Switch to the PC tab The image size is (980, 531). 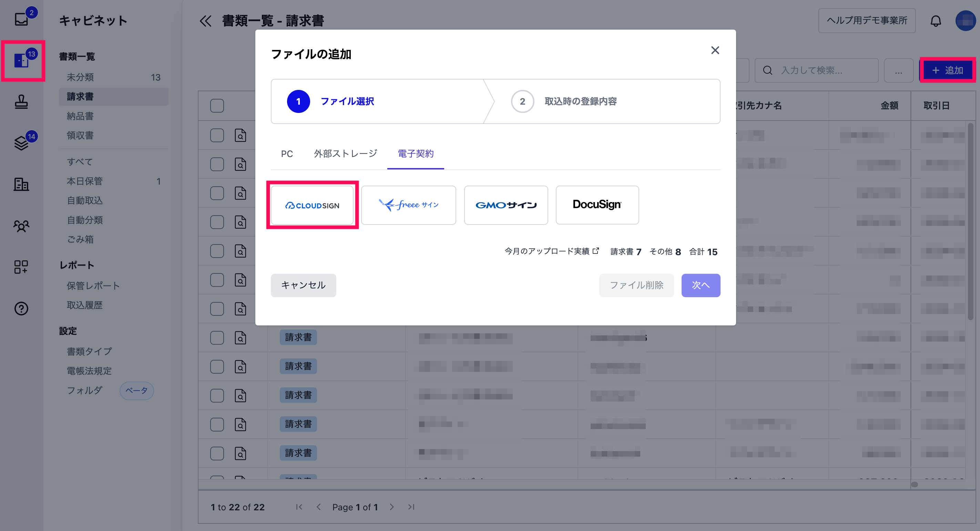287,154
